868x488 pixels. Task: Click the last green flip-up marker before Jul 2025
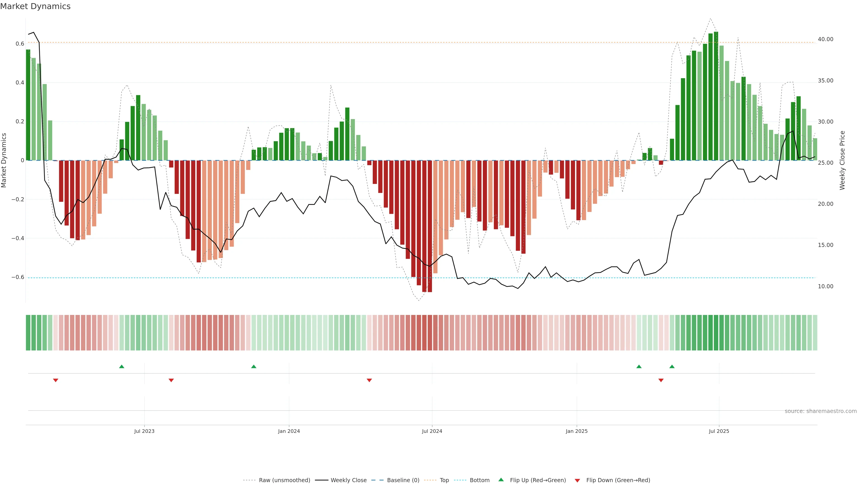pos(672,366)
